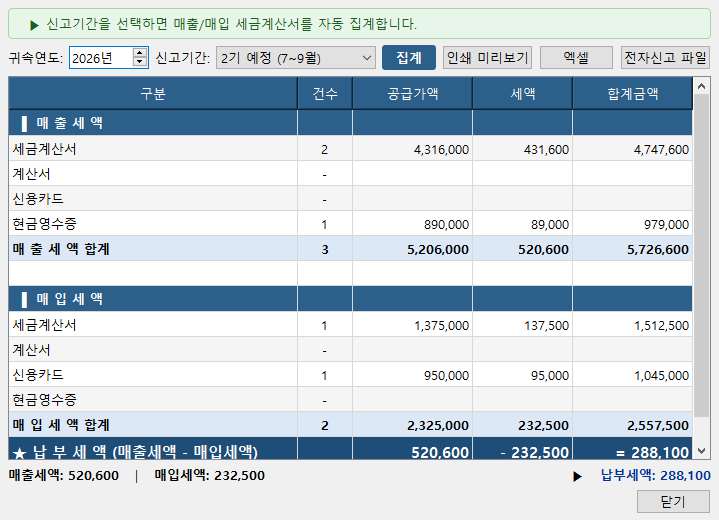This screenshot has height=520, width=719.
Task: Select the 납부세액 summary row label
Action: click(135, 452)
